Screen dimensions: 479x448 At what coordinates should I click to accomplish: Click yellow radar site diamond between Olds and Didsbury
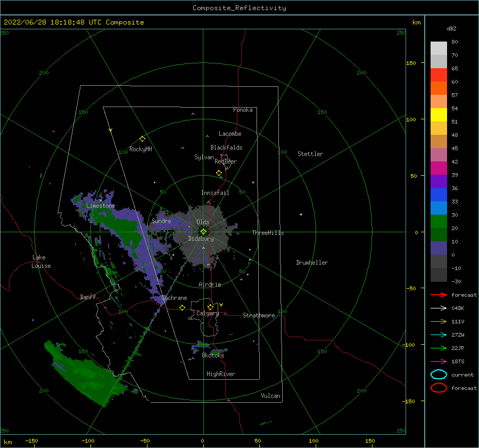[203, 232]
